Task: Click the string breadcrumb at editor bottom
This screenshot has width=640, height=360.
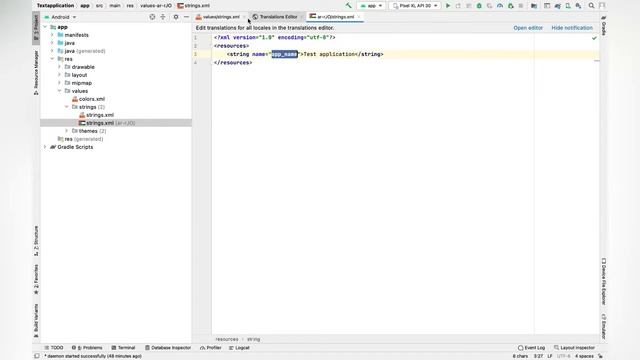Action: [253, 339]
